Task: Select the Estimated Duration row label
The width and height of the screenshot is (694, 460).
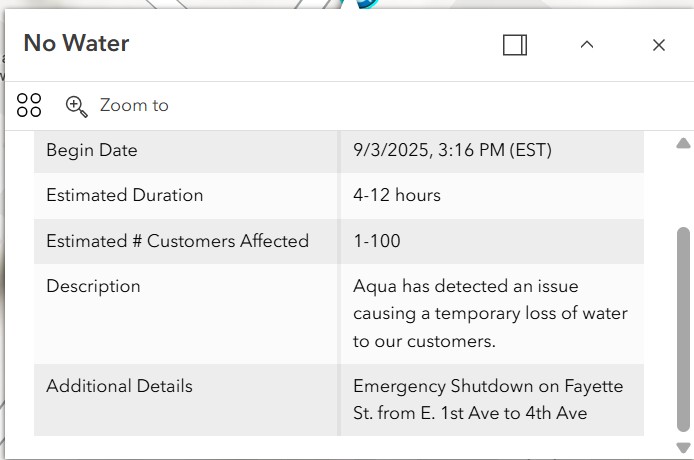Action: click(x=125, y=195)
